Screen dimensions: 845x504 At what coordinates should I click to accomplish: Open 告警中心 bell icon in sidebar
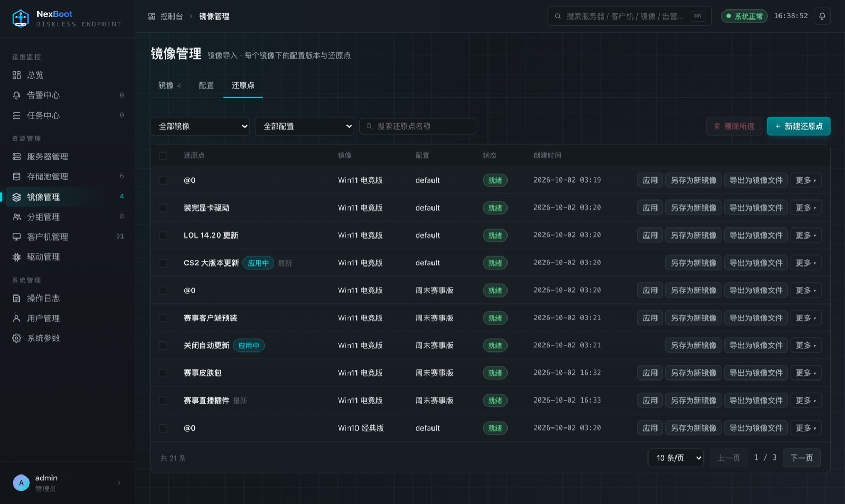tap(16, 95)
